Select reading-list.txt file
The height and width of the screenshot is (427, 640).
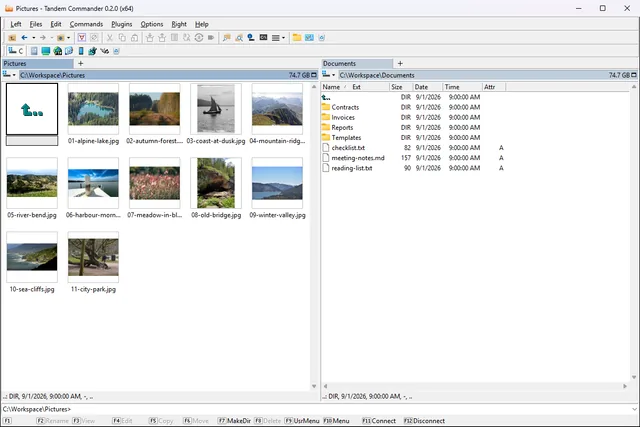[x=352, y=168]
